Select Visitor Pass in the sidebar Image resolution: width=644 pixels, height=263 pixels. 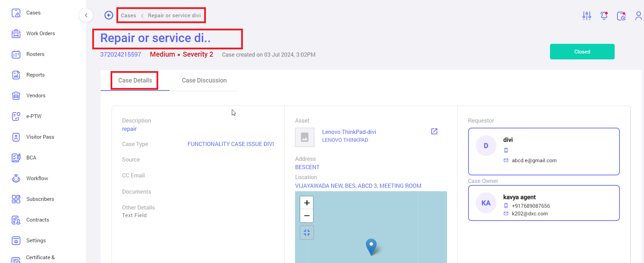(40, 137)
